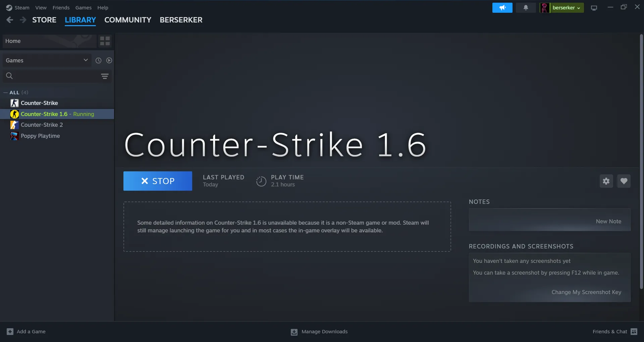Switch to the STORE tab
Viewport: 644px width, 342px height.
click(44, 20)
